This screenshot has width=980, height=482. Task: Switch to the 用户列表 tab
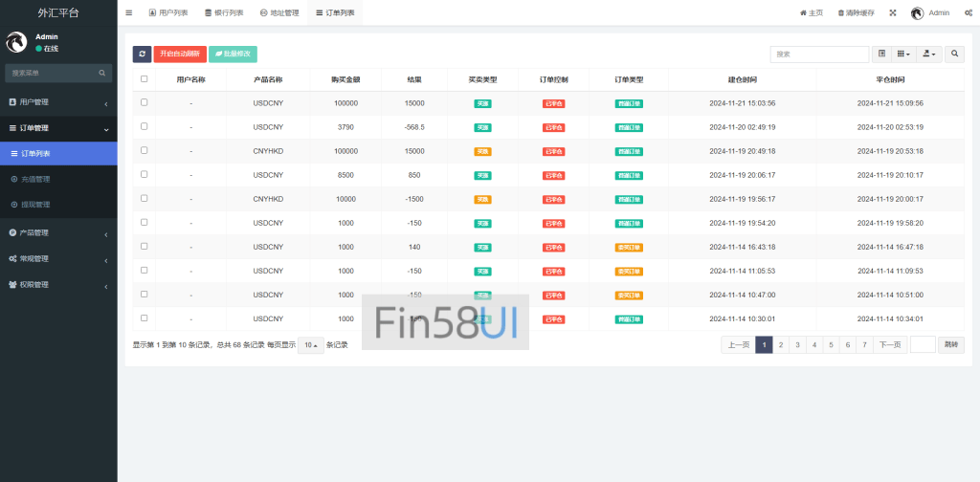pyautogui.click(x=168, y=12)
